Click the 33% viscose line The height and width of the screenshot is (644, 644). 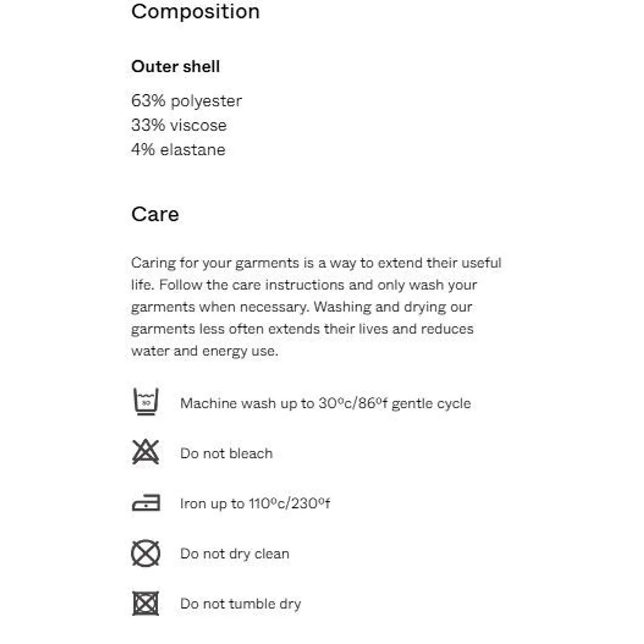[179, 125]
